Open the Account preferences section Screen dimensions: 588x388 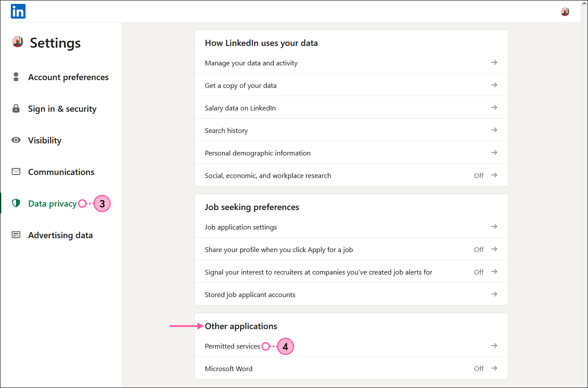tap(68, 77)
